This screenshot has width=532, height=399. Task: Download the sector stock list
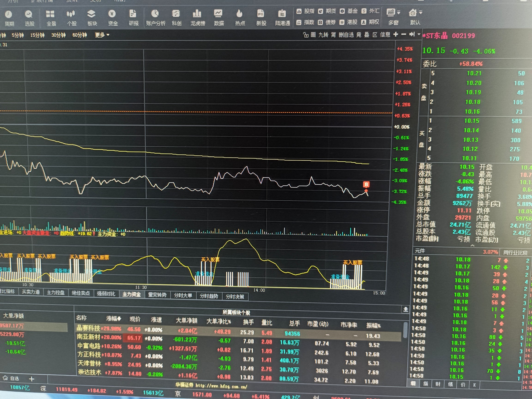click(405, 309)
